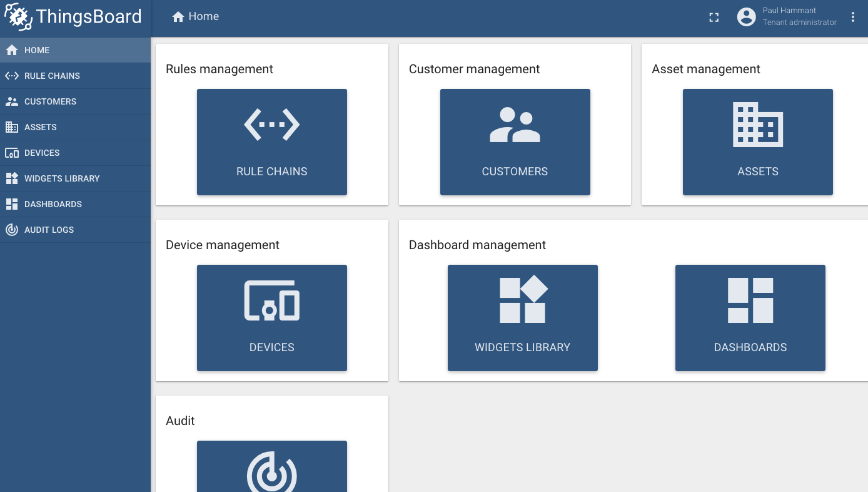Click the Dashboards sidebar icon
868x492 pixels.
(x=11, y=204)
